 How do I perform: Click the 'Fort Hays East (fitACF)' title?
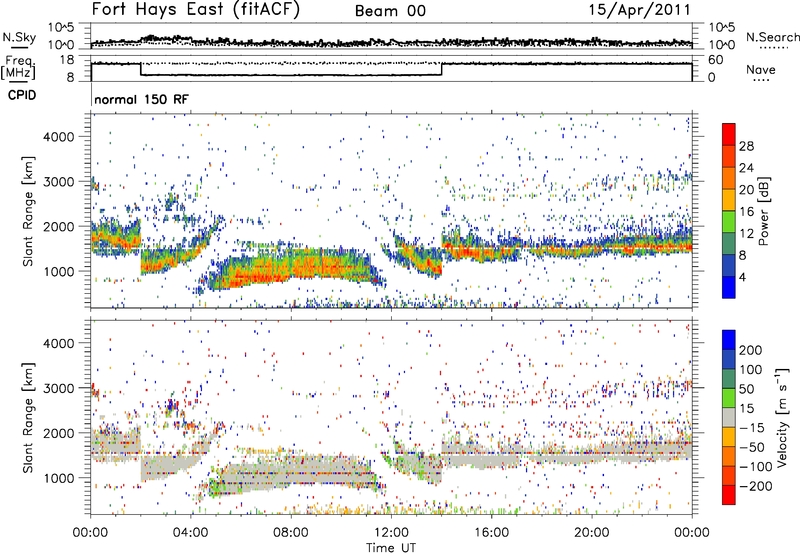196,9
